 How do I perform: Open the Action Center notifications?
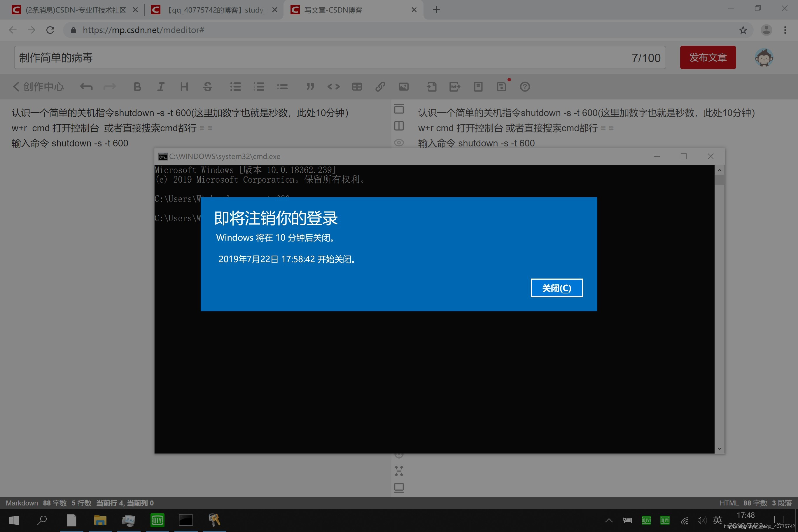tap(779, 520)
